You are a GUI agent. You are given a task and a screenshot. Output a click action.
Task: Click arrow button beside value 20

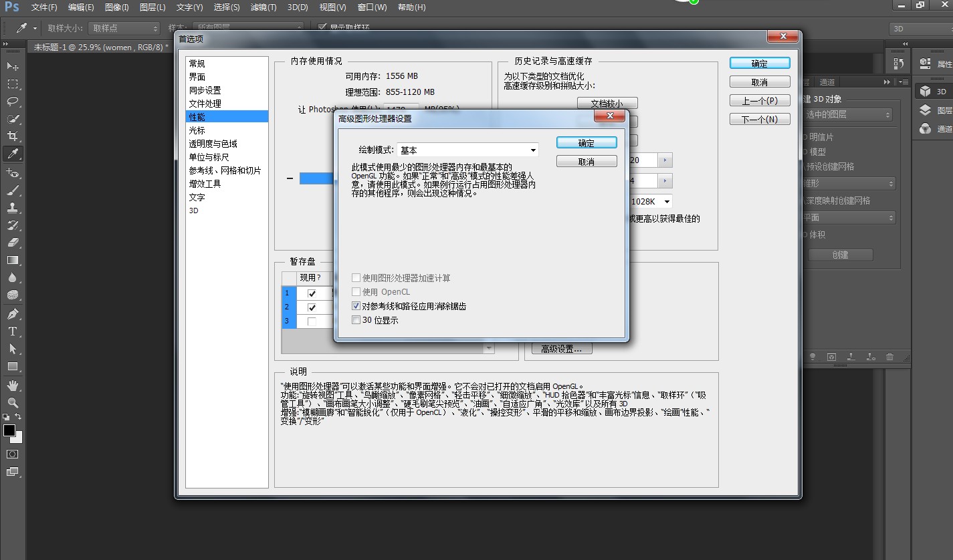click(665, 160)
